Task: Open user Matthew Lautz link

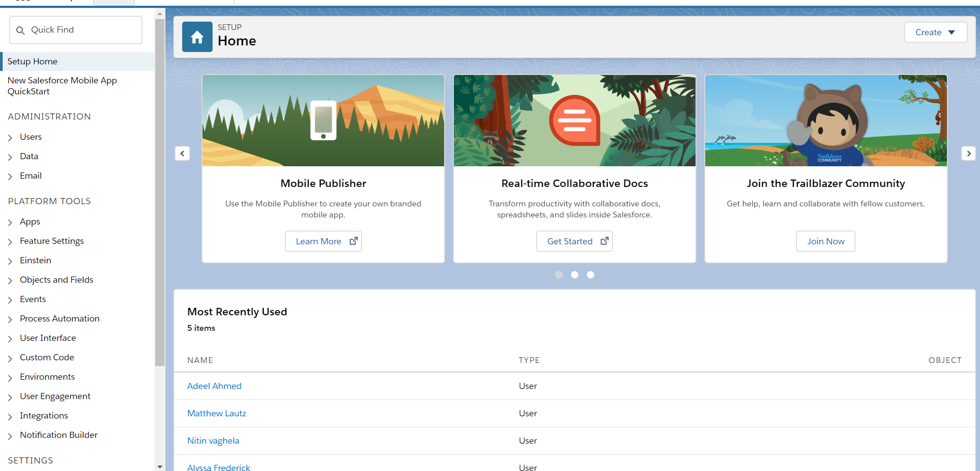Action: tap(217, 413)
